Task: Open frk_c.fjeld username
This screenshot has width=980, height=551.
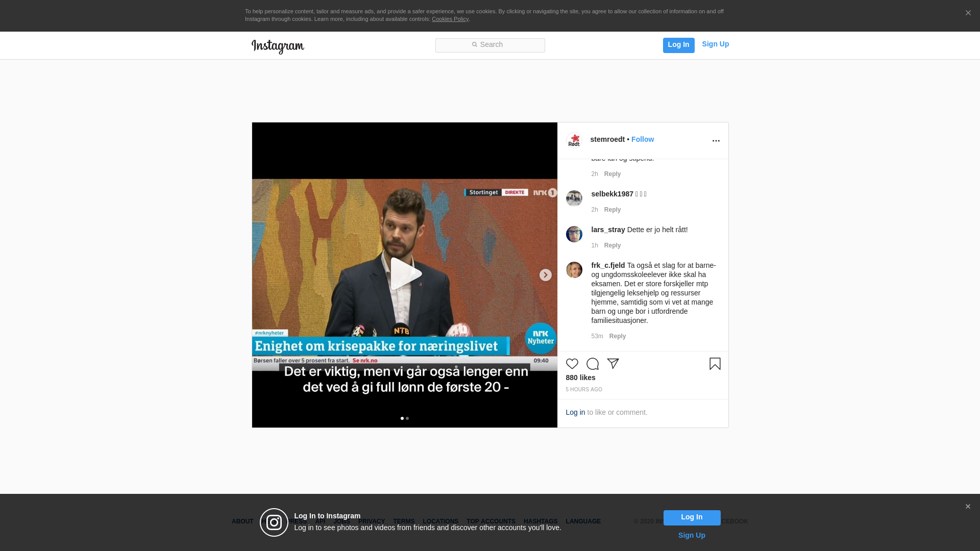Action: click(x=608, y=265)
